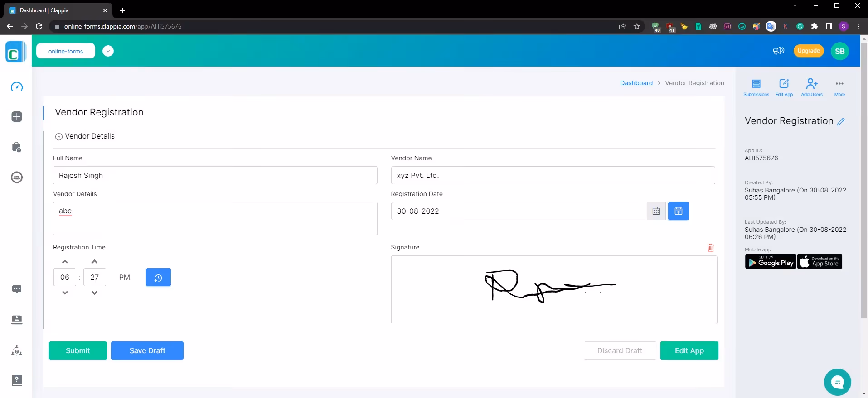
Task: Click the Submit button
Action: [78, 350]
